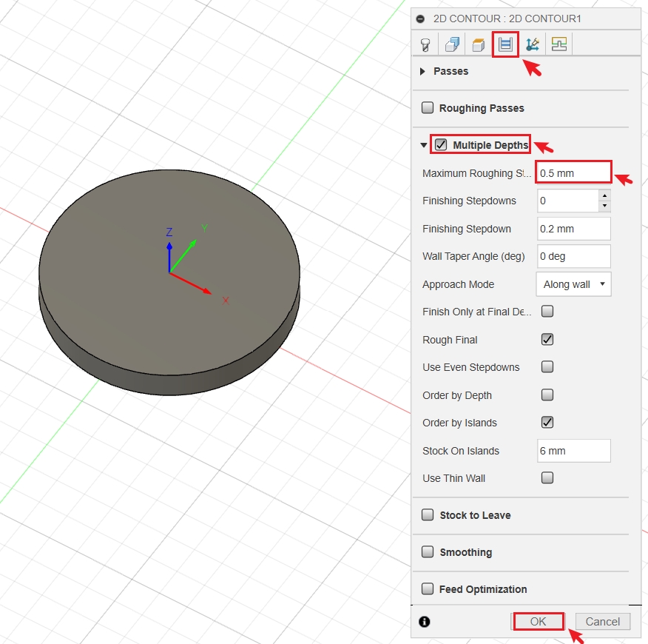
Task: Turn off Order by Islands
Action: [x=547, y=423]
